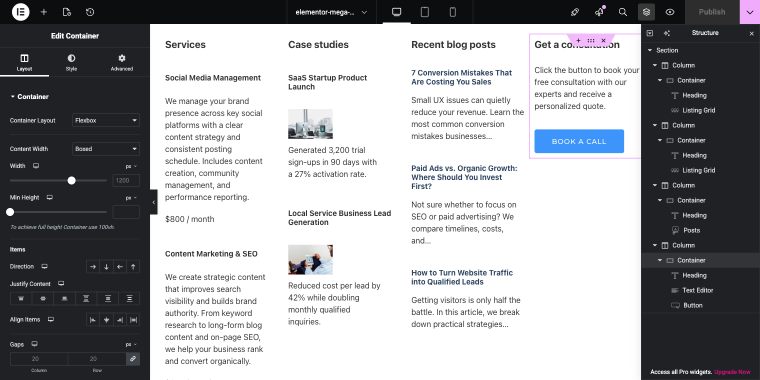Switch to mobile preview mode
Image resolution: width=760 pixels, height=380 pixels.
coord(453,12)
